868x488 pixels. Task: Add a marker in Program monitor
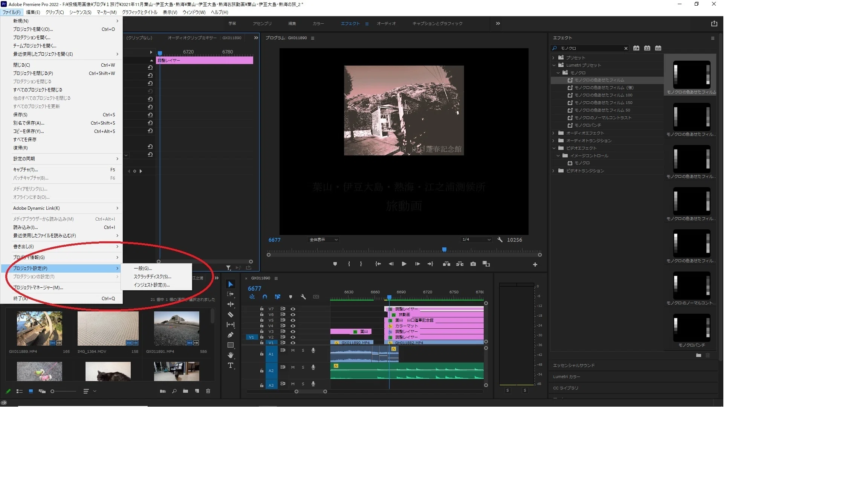pyautogui.click(x=335, y=264)
